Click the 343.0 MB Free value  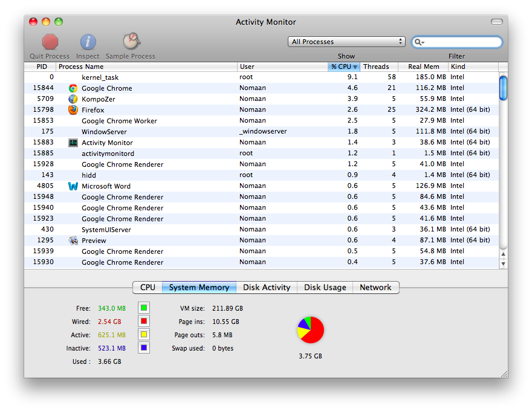112,308
